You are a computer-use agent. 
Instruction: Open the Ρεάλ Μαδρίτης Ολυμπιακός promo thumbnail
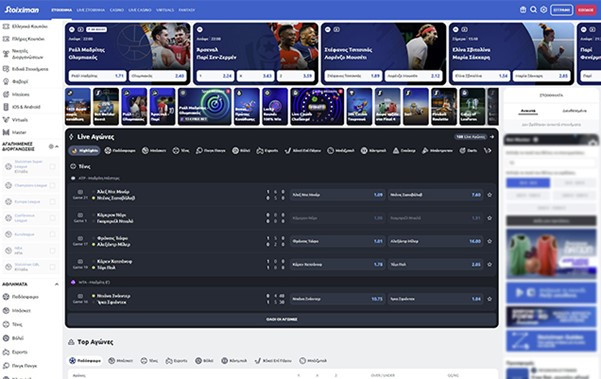205,107
